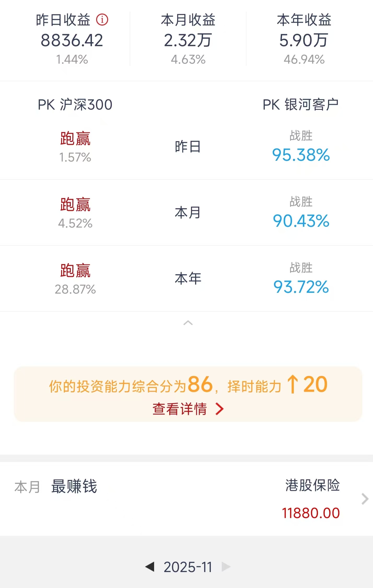This screenshot has width=373, height=588.
Task: Tap the 本年 战胜 93.72% figure
Action: click(301, 287)
